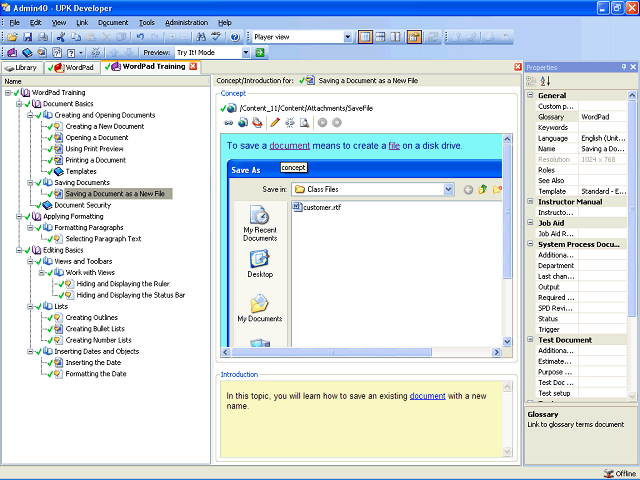Viewport: 640px width, 480px height.
Task: Click the Up One Level icon in Save As
Action: coord(483,189)
